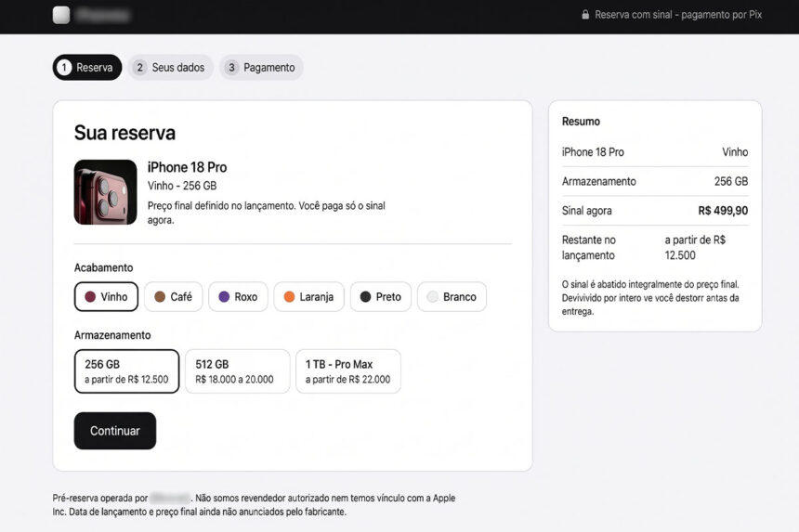Click the 'Armazenamento' label above storage options

[112, 335]
